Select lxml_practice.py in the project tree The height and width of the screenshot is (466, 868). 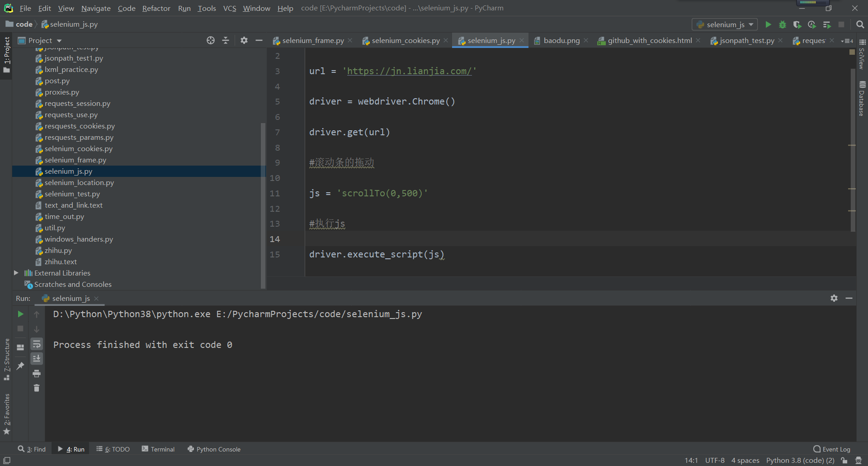pyautogui.click(x=71, y=69)
